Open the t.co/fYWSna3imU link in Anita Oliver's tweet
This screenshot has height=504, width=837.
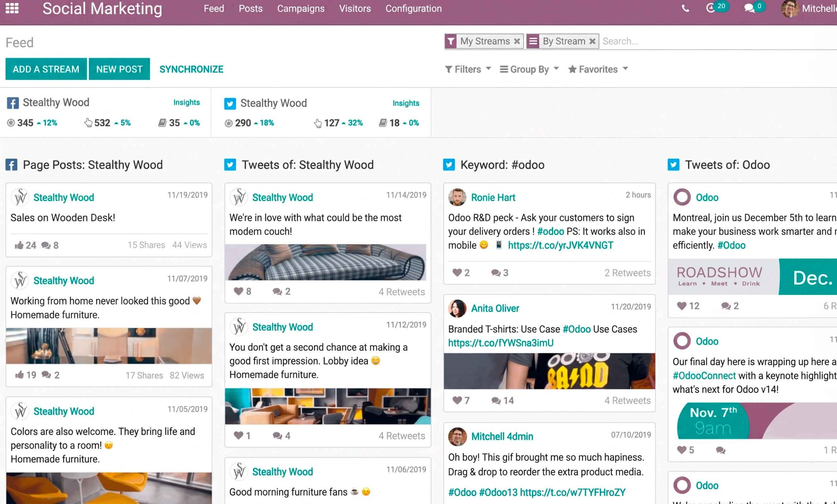coord(501,343)
